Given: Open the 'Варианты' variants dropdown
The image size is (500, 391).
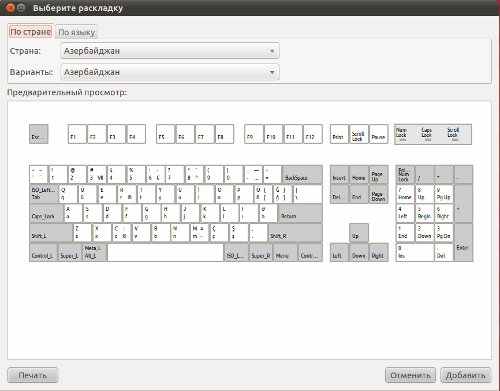Looking at the screenshot, I should 170,72.
